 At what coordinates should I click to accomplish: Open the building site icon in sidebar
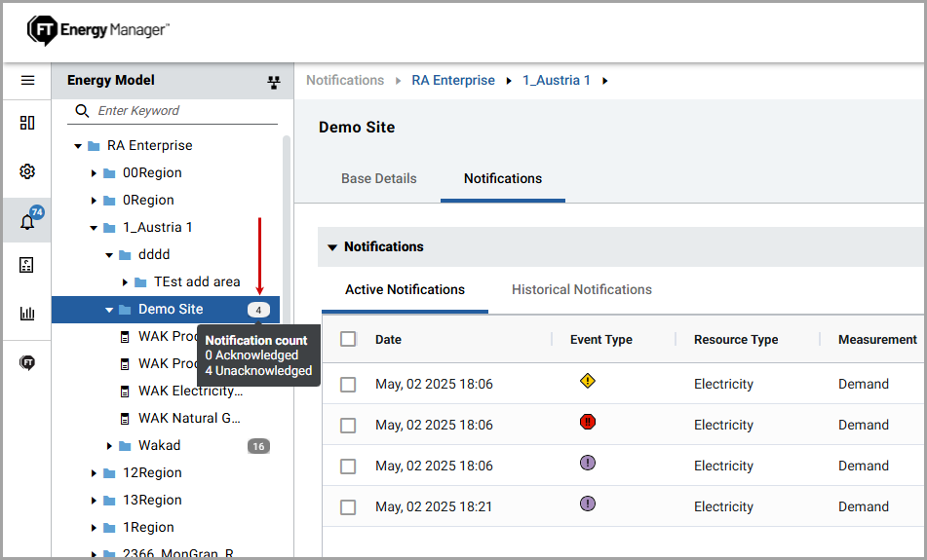click(27, 265)
